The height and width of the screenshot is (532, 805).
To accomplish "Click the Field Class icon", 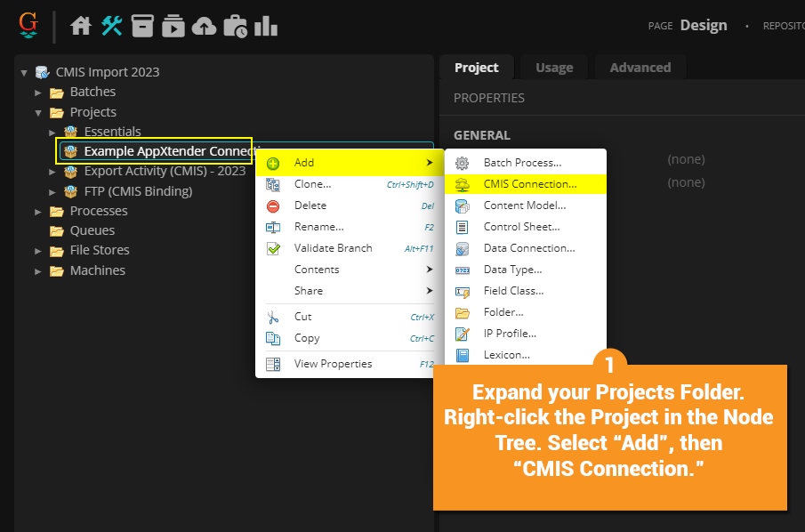I will click(463, 292).
